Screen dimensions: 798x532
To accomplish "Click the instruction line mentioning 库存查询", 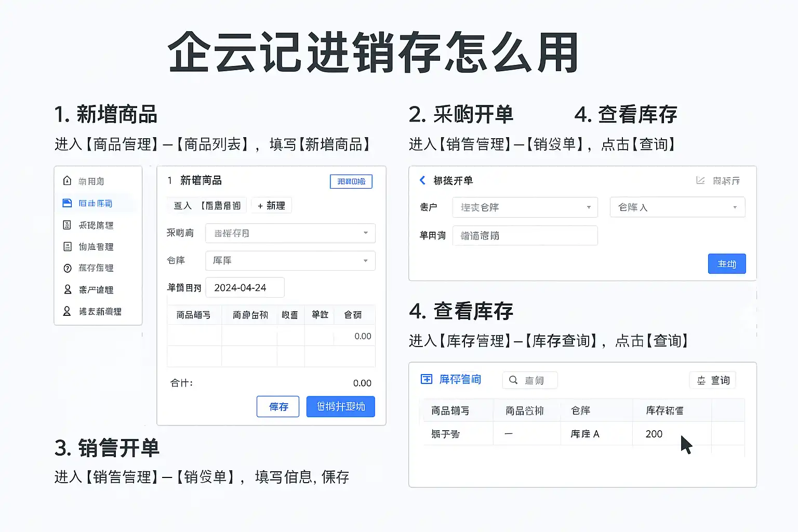I will (549, 341).
